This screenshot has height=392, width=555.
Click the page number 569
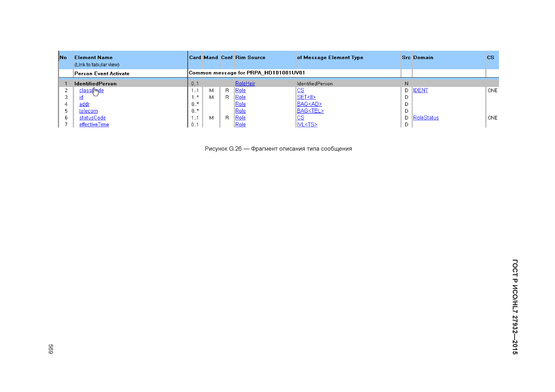[51, 349]
